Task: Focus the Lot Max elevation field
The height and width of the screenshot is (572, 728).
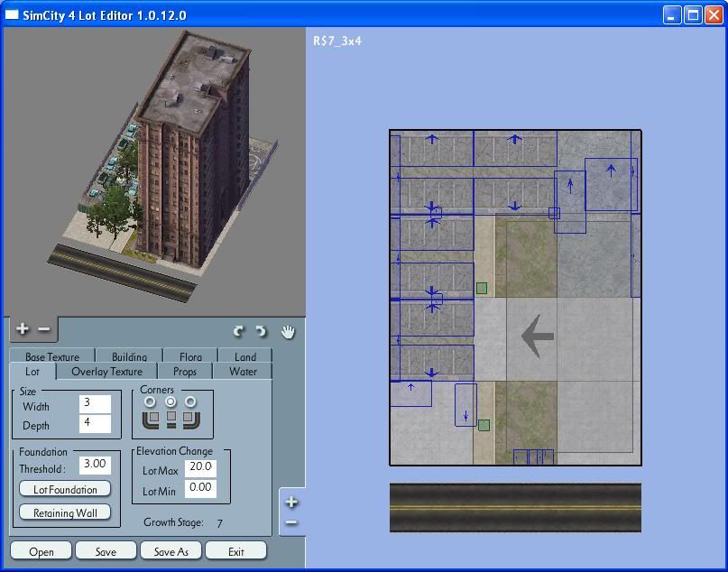Action: [200, 468]
